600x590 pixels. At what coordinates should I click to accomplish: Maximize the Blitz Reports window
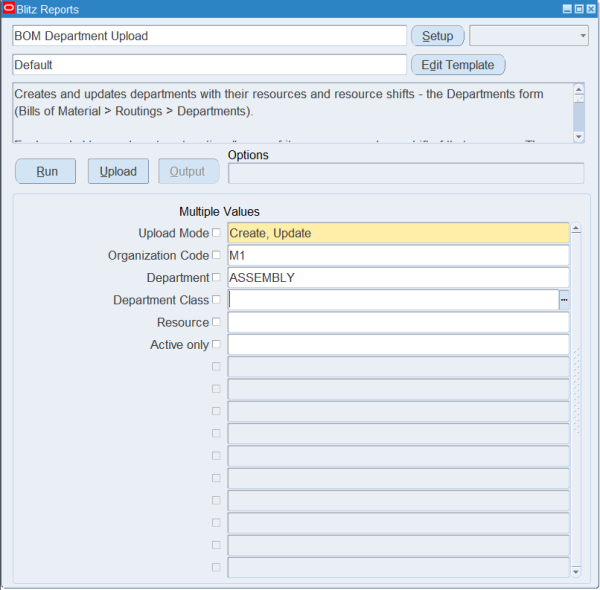[579, 9]
